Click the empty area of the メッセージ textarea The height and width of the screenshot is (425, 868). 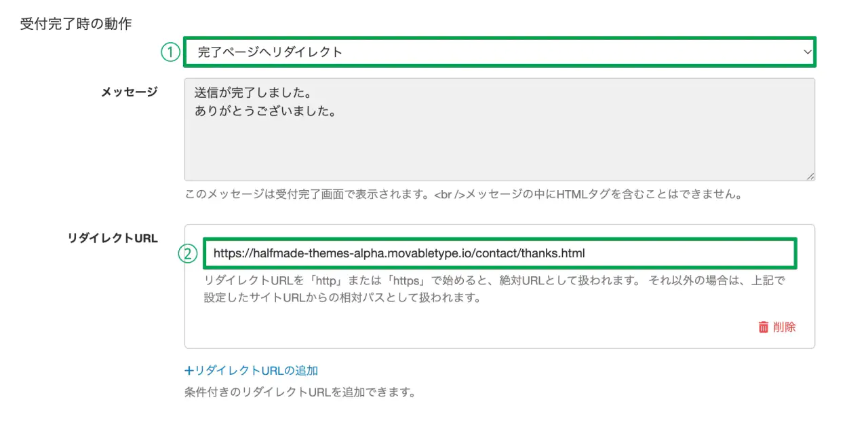coord(498,149)
